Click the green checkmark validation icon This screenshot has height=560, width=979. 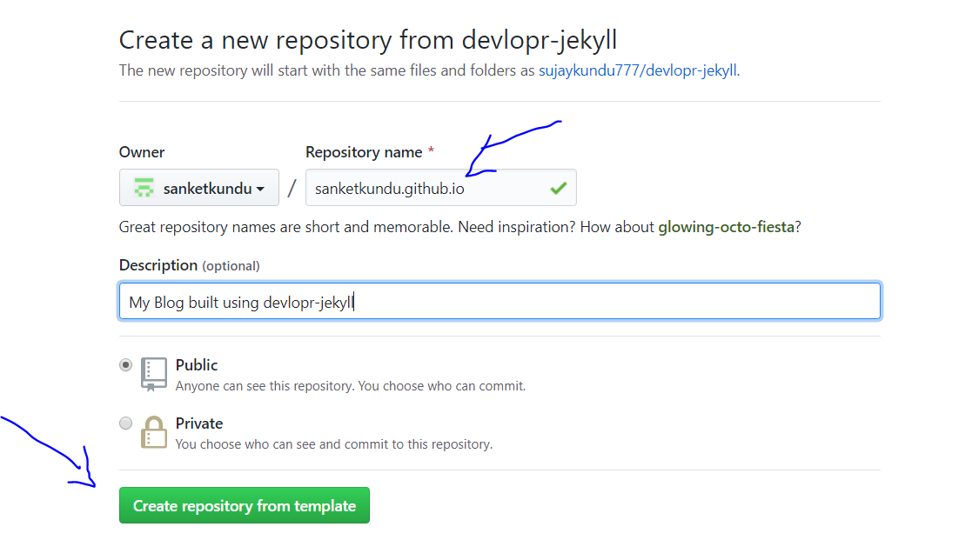pyautogui.click(x=558, y=187)
